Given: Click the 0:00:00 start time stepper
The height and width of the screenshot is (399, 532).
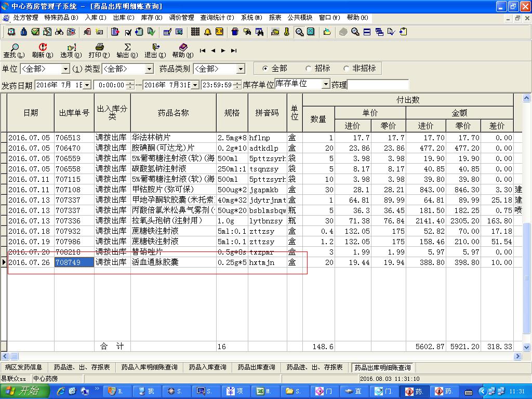Looking at the screenshot, I should pos(130,85).
